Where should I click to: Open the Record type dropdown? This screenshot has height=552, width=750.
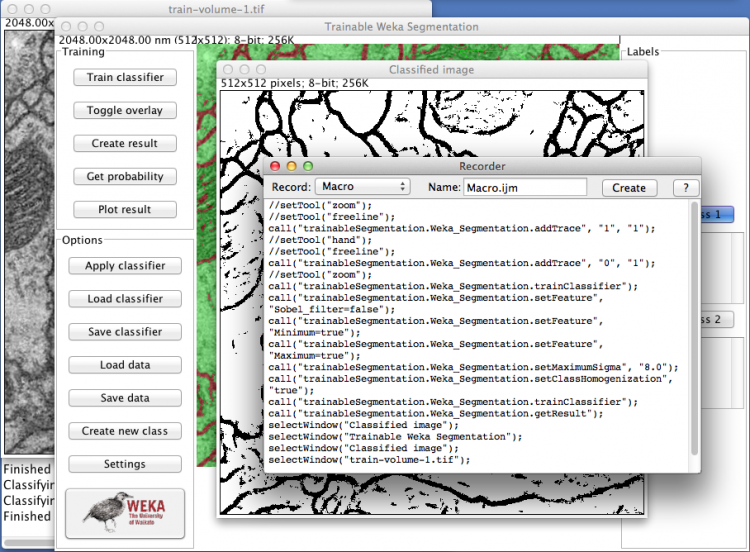pyautogui.click(x=362, y=186)
